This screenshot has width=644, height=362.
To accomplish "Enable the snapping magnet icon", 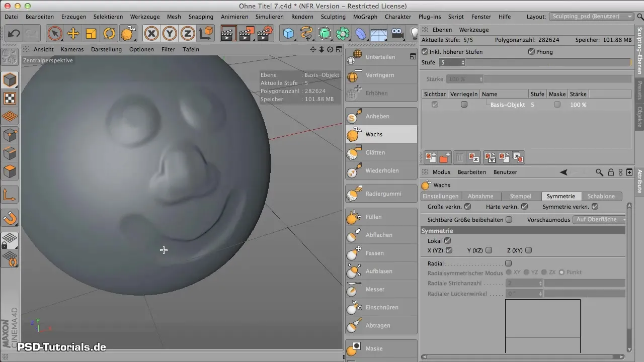I will [x=10, y=218].
